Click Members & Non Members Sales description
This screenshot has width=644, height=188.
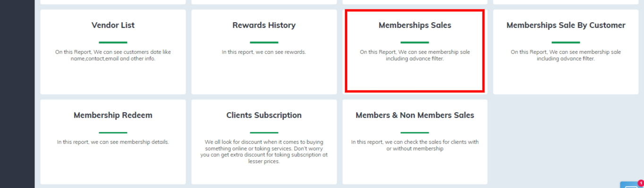coord(415,145)
